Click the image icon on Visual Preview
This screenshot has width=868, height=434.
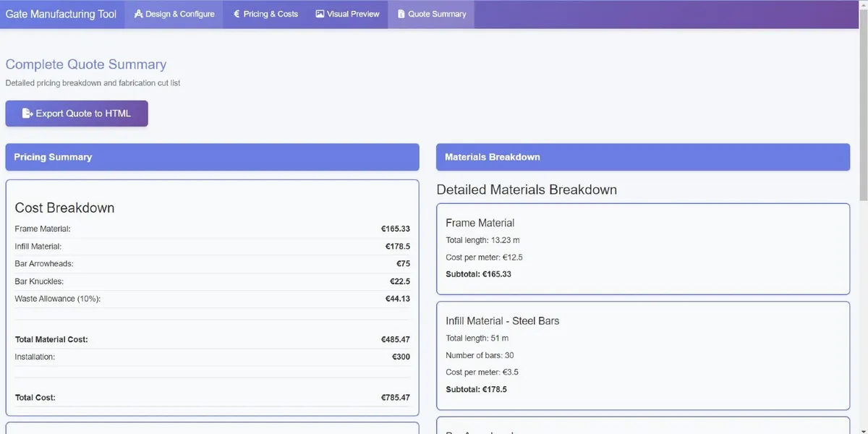(320, 14)
